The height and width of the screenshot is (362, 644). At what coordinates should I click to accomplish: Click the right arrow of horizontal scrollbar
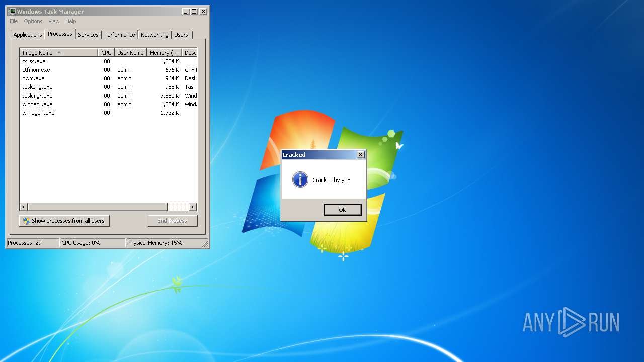tap(193, 207)
